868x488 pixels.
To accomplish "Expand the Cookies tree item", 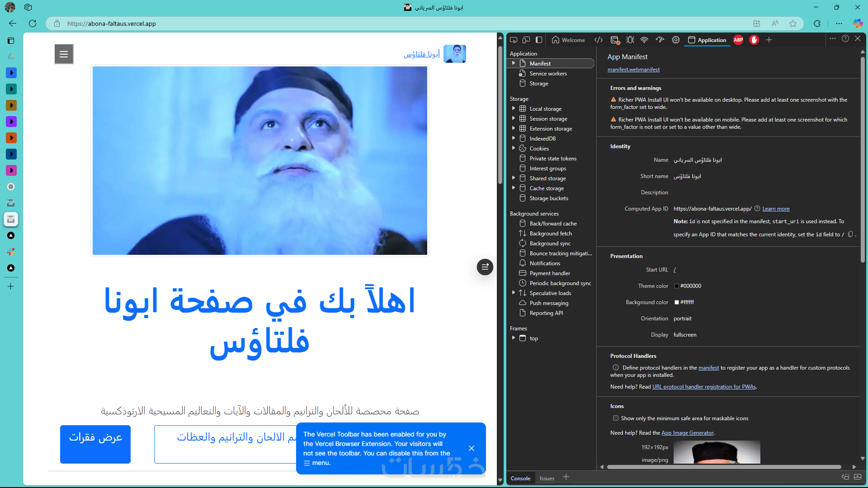I will 514,148.
